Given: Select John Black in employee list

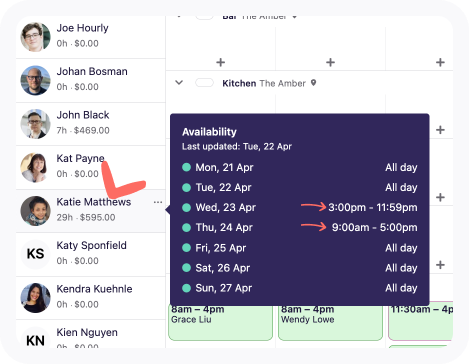Looking at the screenshot, I should (x=91, y=124).
